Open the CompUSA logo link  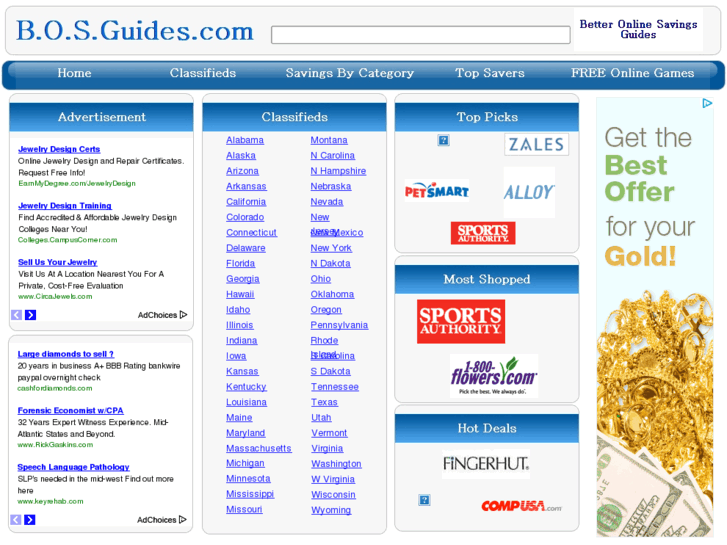(x=522, y=506)
